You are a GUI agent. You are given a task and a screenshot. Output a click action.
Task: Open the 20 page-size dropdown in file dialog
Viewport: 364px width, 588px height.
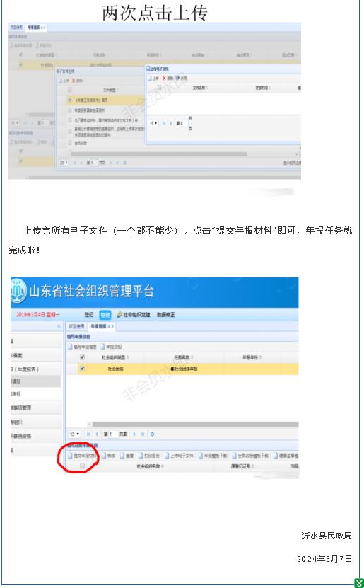pos(64,163)
